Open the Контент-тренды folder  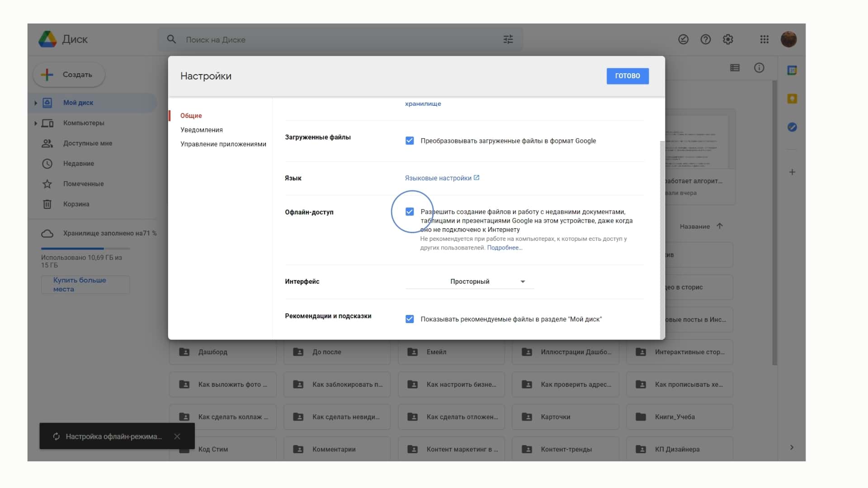click(566, 449)
